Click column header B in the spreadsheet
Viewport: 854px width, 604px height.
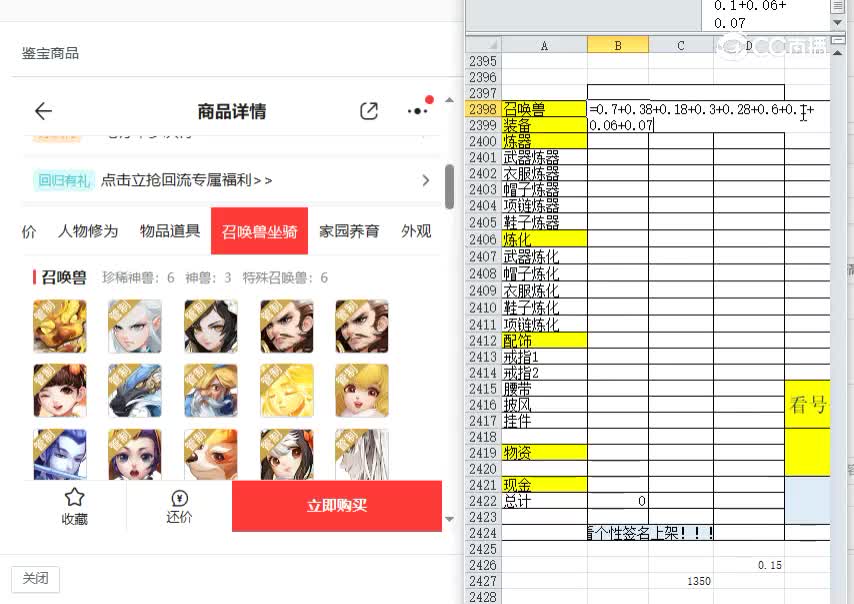tap(618, 45)
